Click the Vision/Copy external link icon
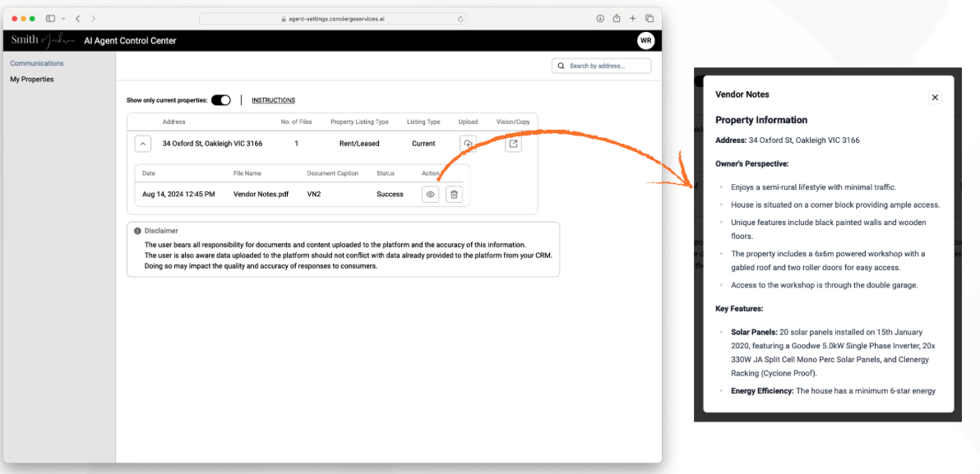980x474 pixels. tap(513, 143)
